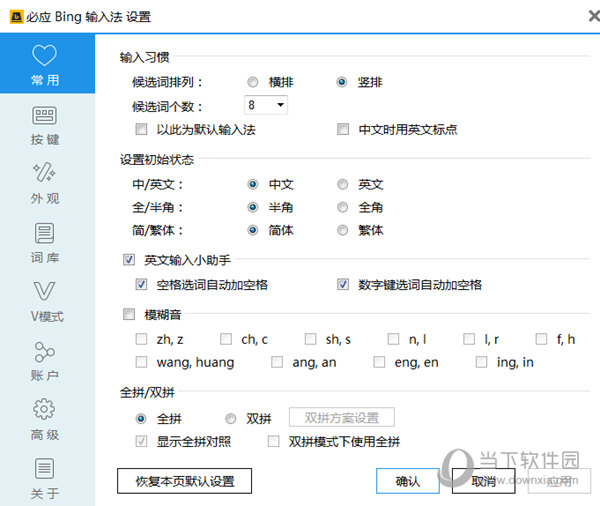Toggle 数字键选词自动加空格 checkbox
The image size is (600, 506).
point(343,284)
